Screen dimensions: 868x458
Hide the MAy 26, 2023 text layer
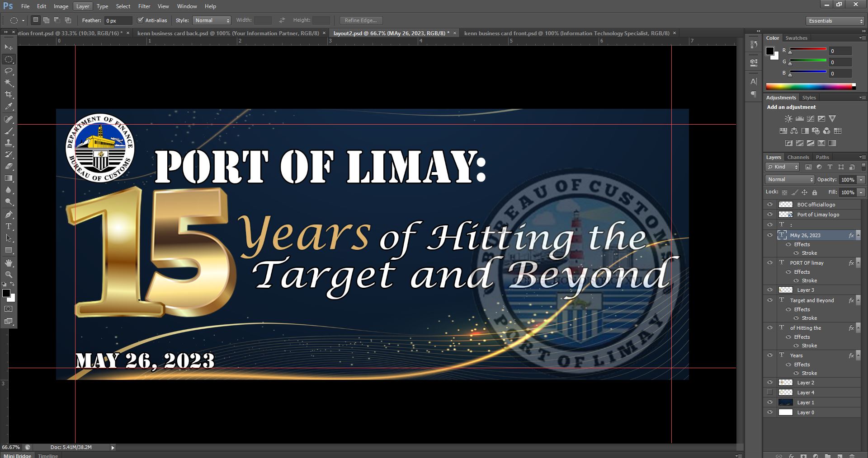[x=770, y=235]
